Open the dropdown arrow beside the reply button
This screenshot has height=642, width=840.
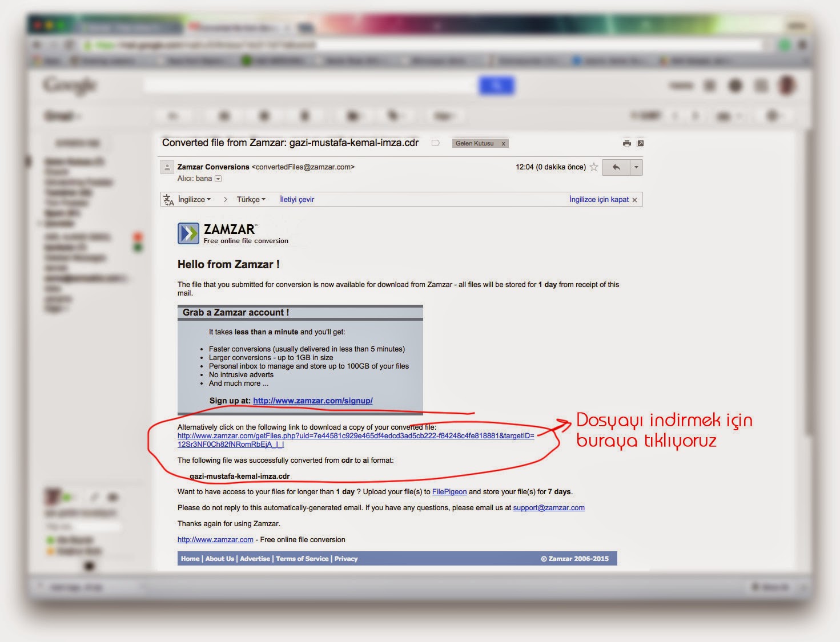click(636, 167)
